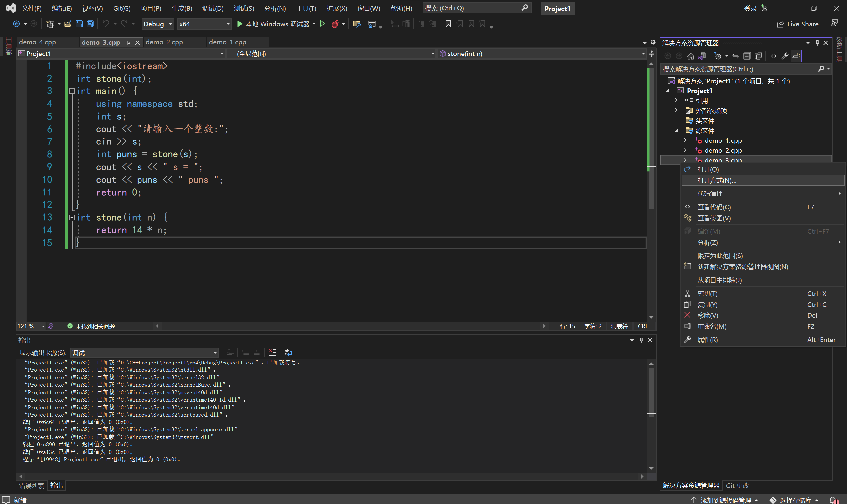
Task: Click the Properties wrench icon in Solution Explorer toolbar
Action: click(x=785, y=56)
